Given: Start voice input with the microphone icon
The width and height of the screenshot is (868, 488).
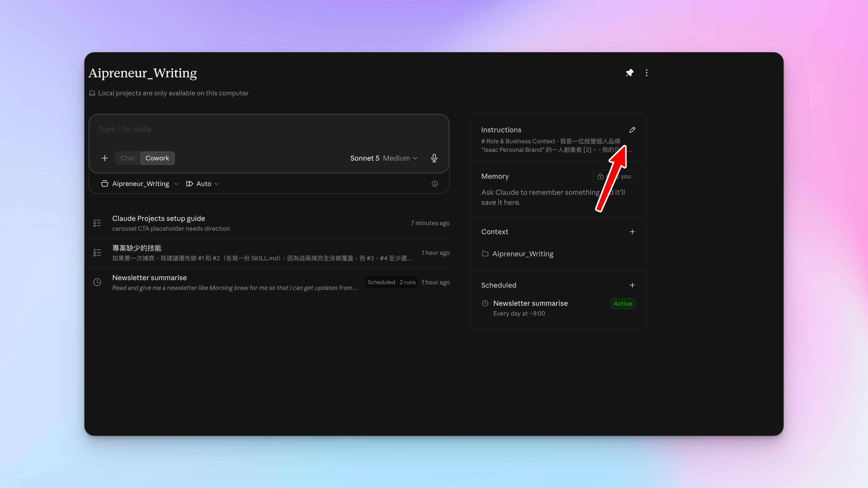Looking at the screenshot, I should point(434,158).
